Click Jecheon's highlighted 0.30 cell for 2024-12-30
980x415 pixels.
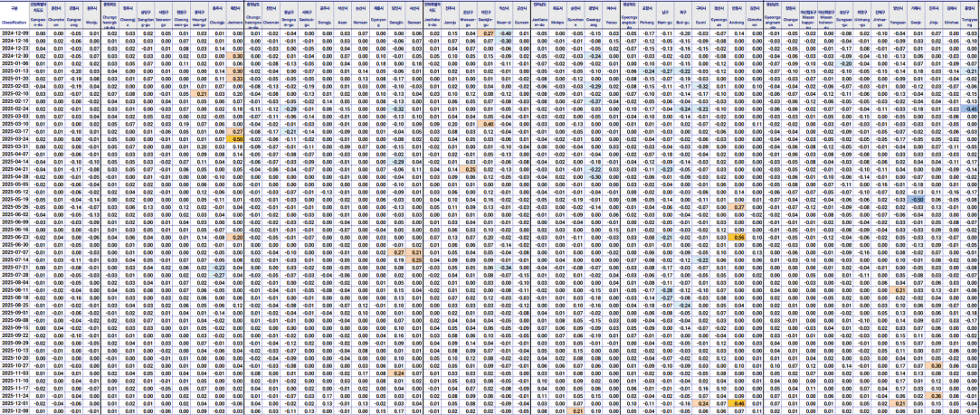point(236,55)
